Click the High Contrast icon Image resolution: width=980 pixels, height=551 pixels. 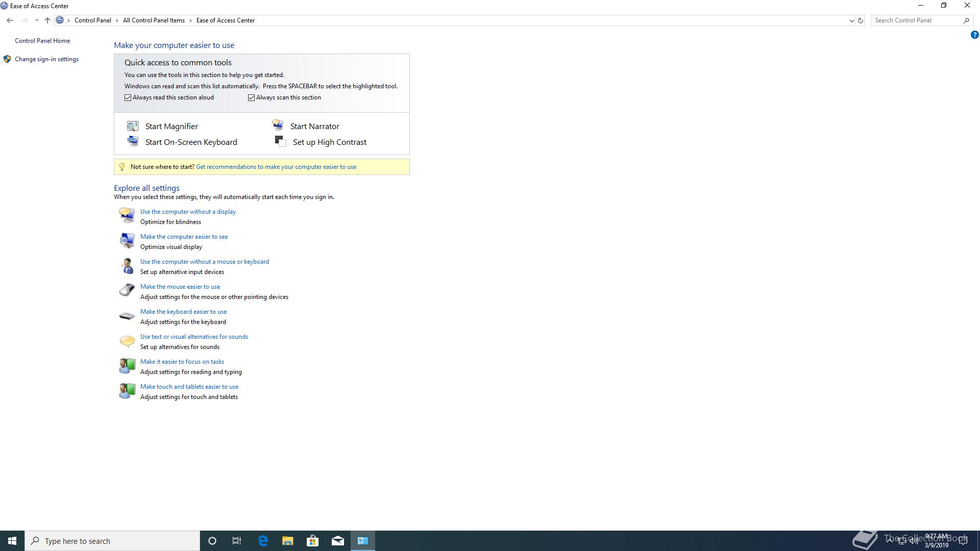pyautogui.click(x=280, y=141)
